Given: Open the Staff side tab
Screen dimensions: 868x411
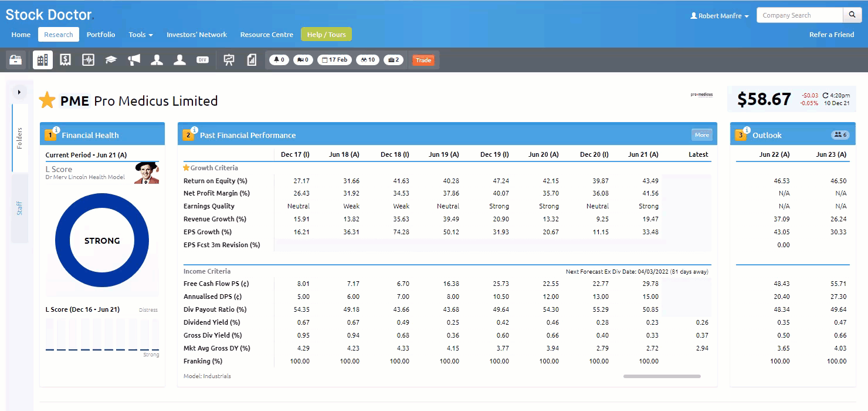Looking at the screenshot, I should [x=20, y=208].
